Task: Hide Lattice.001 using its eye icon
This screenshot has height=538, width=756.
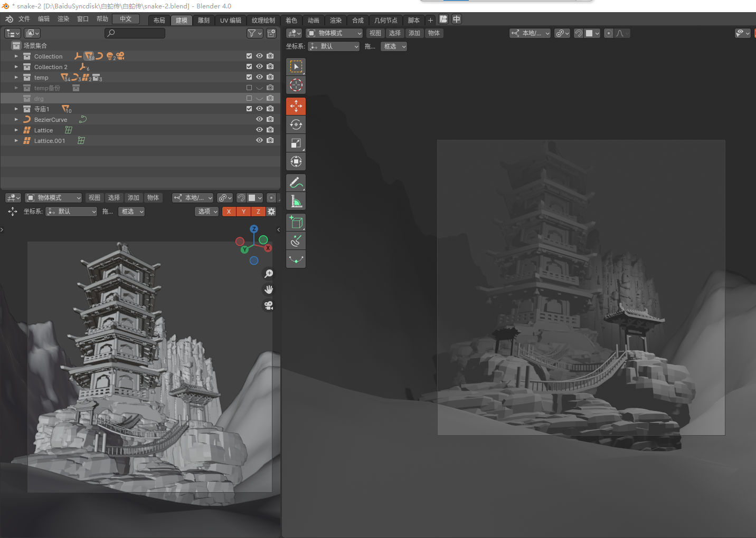Action: tap(260, 140)
